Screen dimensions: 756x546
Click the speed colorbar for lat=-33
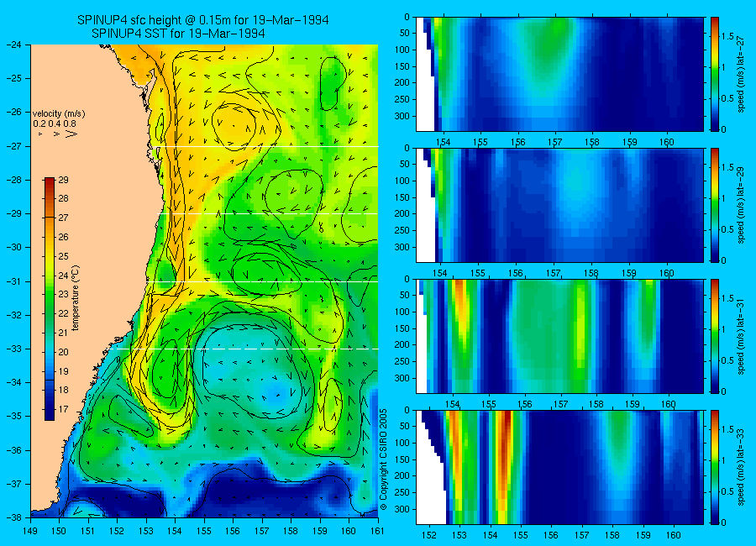pos(714,467)
